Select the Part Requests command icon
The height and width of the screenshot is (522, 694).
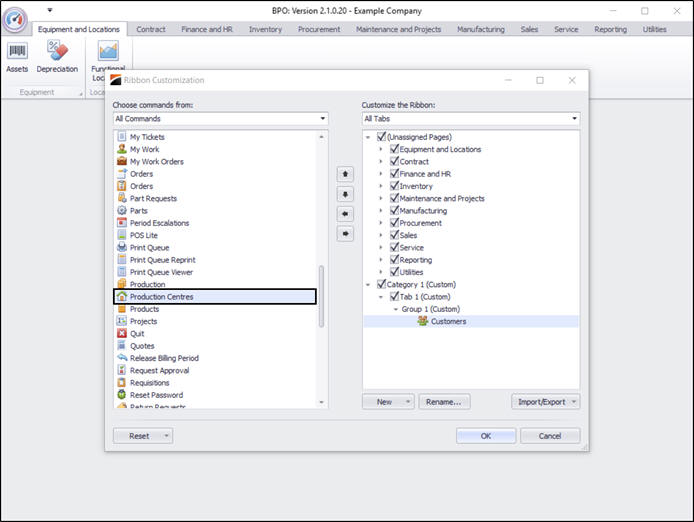(x=122, y=198)
